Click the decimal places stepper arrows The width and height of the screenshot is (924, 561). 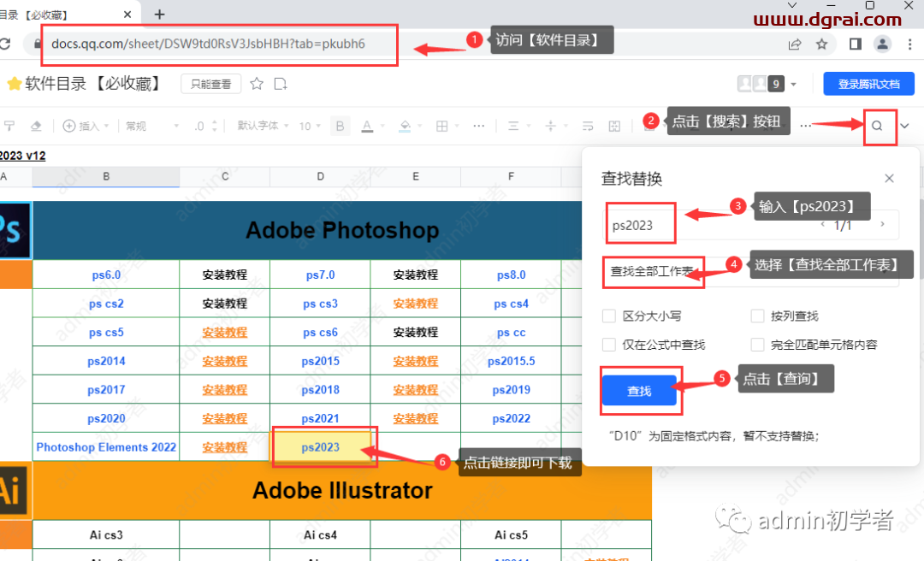(x=215, y=126)
